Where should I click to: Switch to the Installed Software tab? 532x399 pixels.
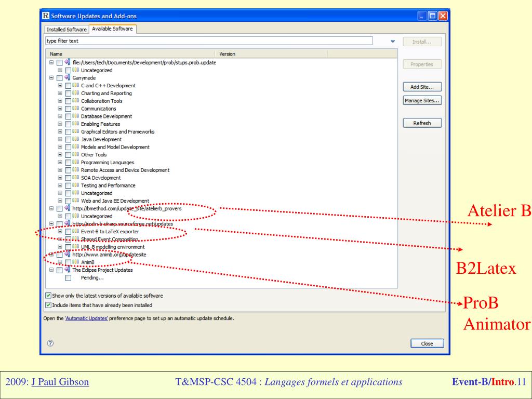coord(66,30)
